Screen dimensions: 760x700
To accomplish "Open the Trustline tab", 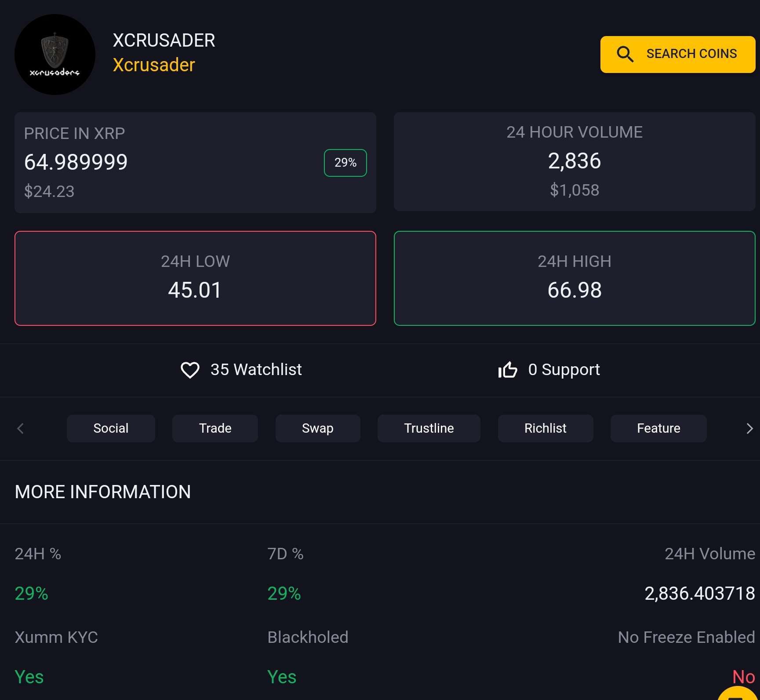I will pyautogui.click(x=429, y=428).
